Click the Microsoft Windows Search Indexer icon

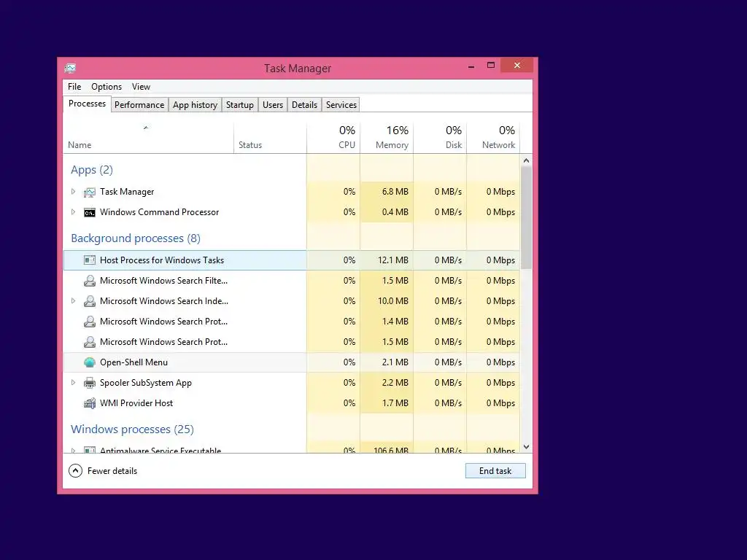coord(90,301)
